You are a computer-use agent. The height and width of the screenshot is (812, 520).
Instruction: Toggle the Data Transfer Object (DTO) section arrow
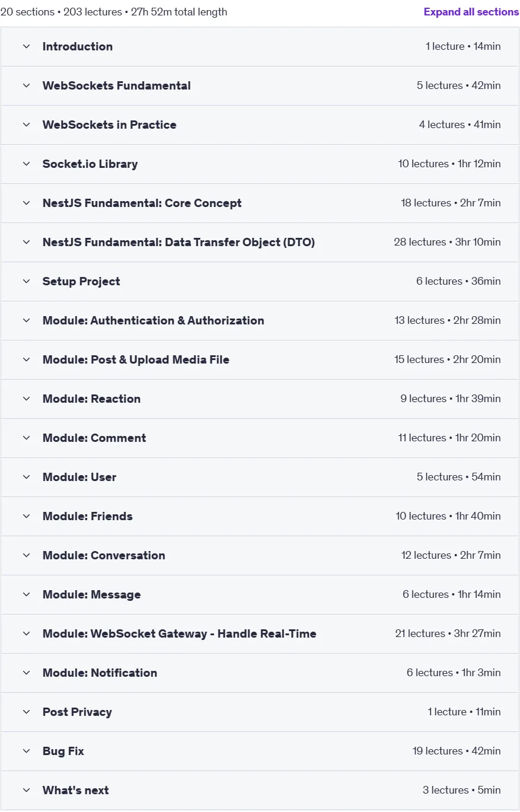coord(26,242)
